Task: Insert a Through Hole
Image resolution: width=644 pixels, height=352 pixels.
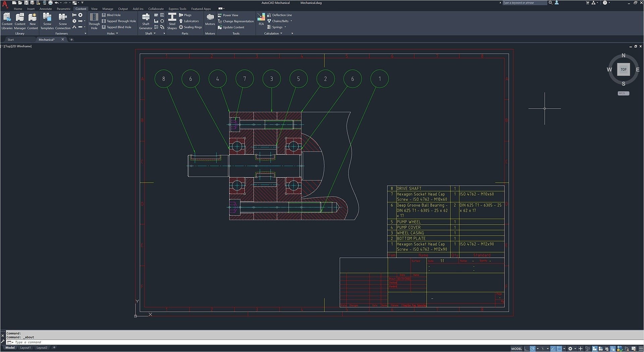Action: point(94,21)
